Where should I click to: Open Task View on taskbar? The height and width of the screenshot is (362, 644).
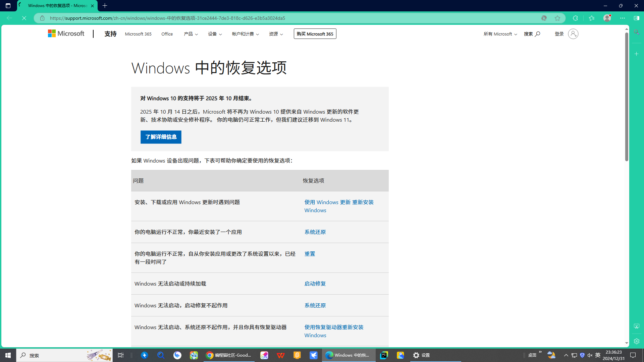pos(121,355)
